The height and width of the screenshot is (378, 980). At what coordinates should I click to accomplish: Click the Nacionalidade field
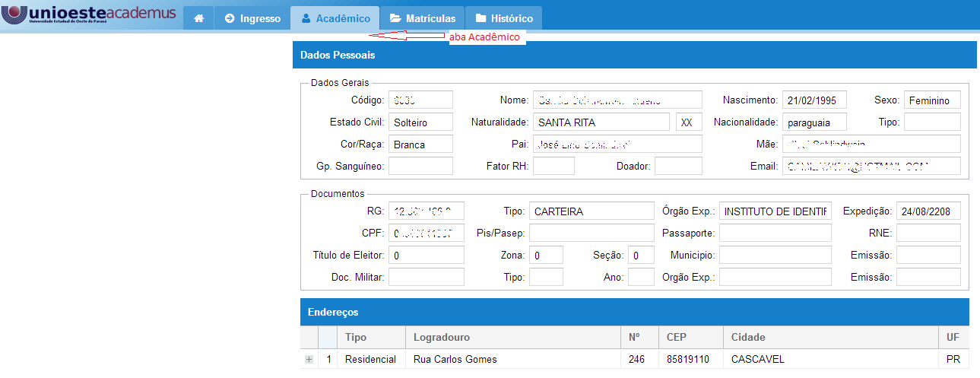(814, 122)
